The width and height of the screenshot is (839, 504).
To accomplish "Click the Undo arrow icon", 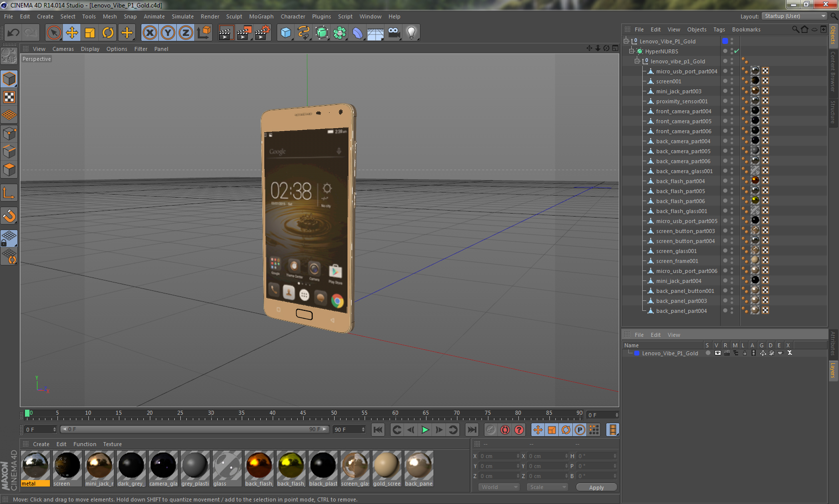I will click(13, 33).
